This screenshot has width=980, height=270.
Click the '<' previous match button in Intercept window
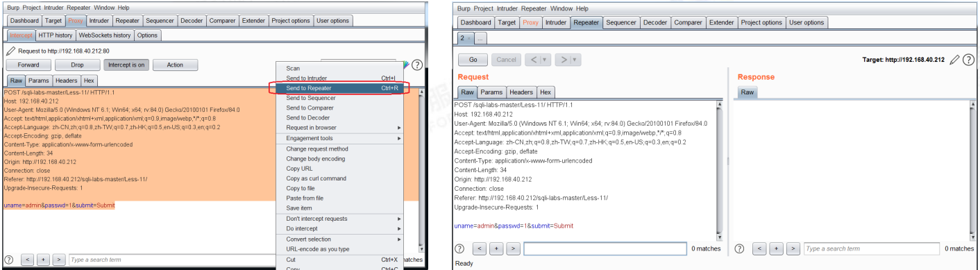pos(27,260)
